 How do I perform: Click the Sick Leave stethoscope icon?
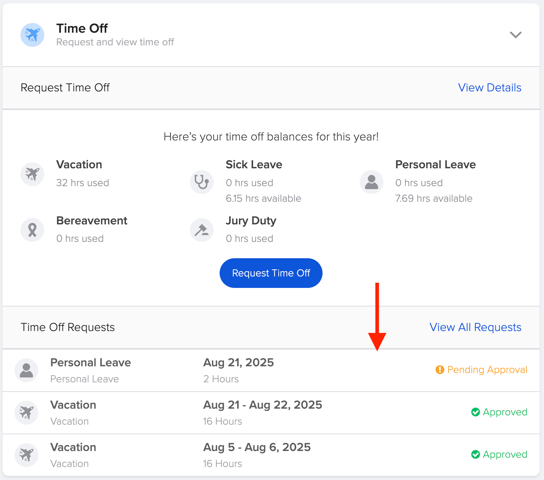202,182
